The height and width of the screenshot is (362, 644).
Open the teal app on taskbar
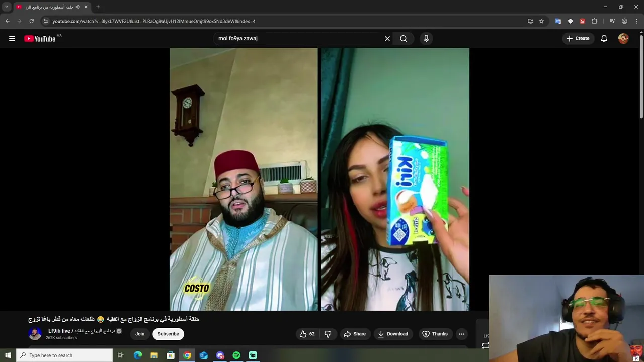point(253,355)
